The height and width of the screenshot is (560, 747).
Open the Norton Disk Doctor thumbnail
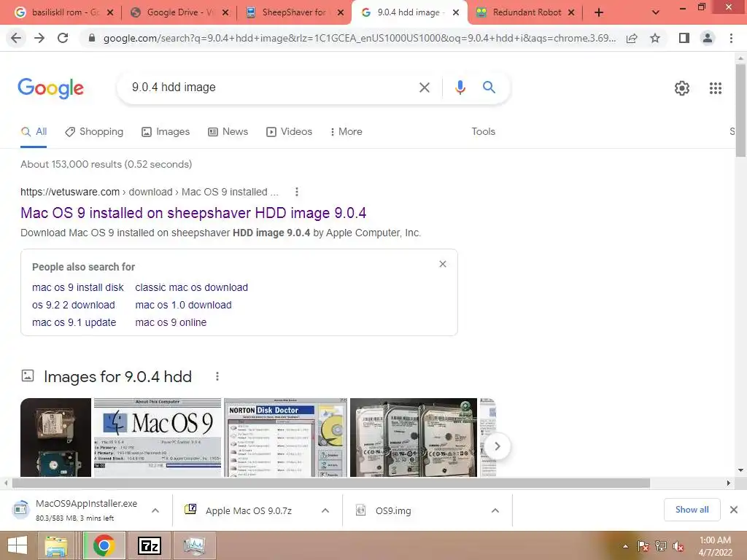coord(285,437)
